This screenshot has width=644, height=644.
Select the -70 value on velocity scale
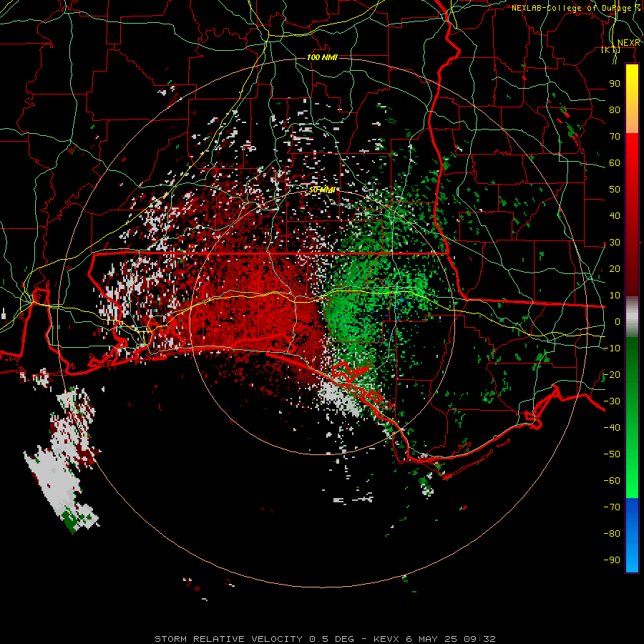click(612, 507)
